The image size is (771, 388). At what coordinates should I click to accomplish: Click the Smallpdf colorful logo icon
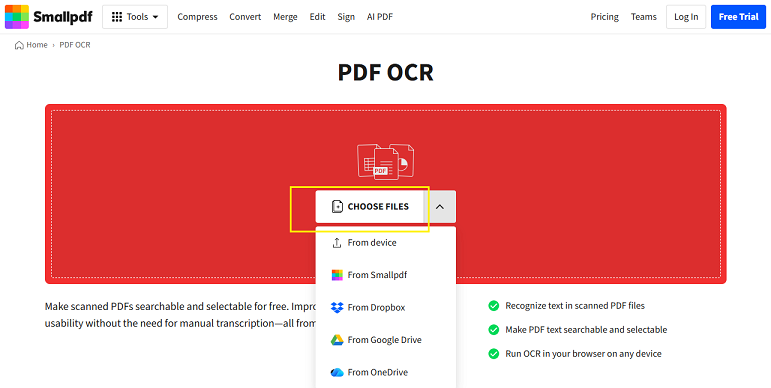[x=17, y=17]
